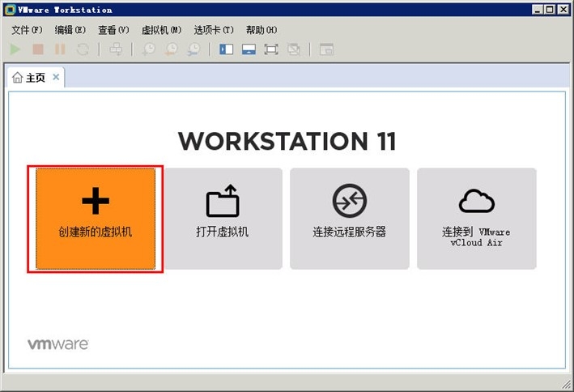Open the 查看(V) menu
The image size is (574, 392).
[x=114, y=30]
